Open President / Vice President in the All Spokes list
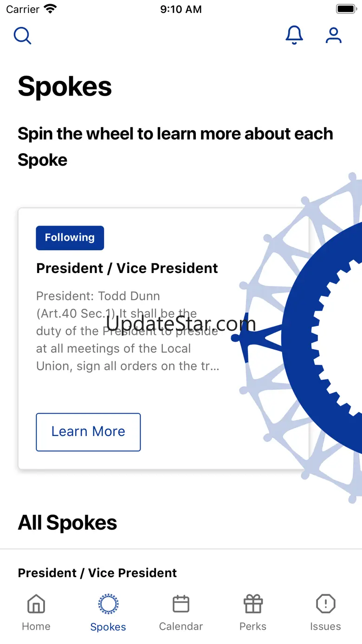 click(x=97, y=573)
